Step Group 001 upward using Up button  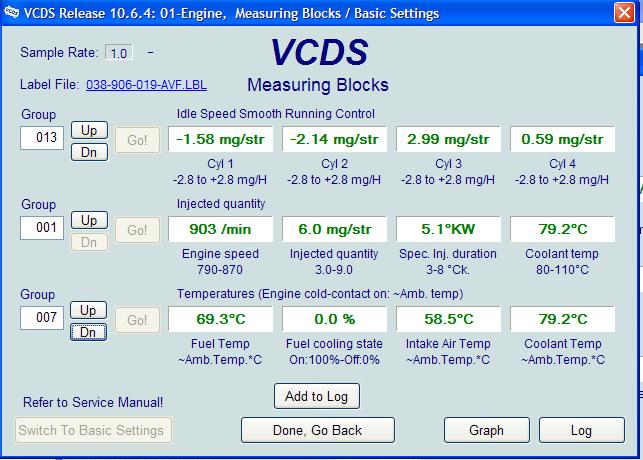click(x=89, y=220)
